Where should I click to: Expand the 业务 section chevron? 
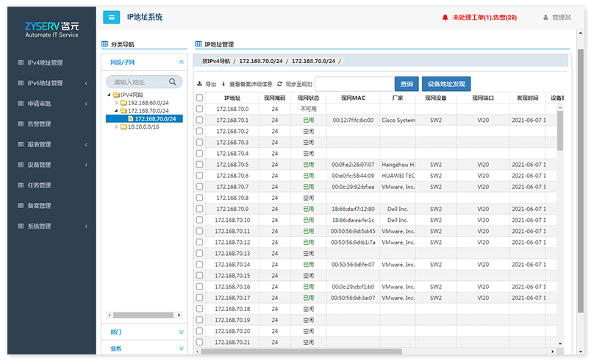(x=181, y=349)
